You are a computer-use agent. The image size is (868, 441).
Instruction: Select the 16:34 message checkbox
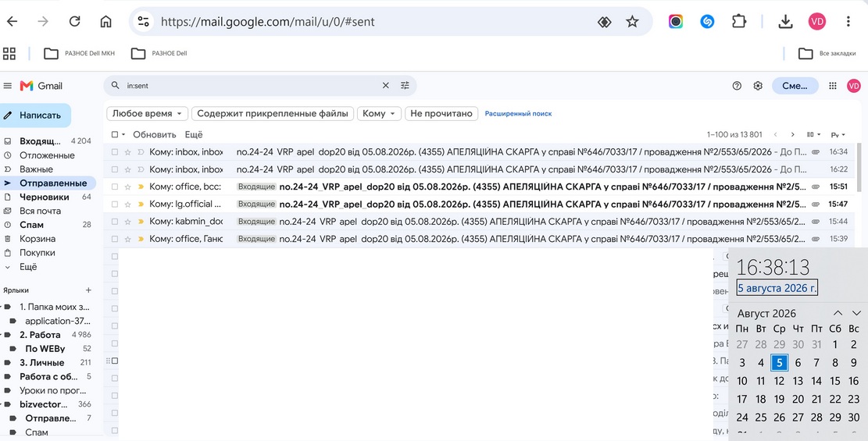115,151
